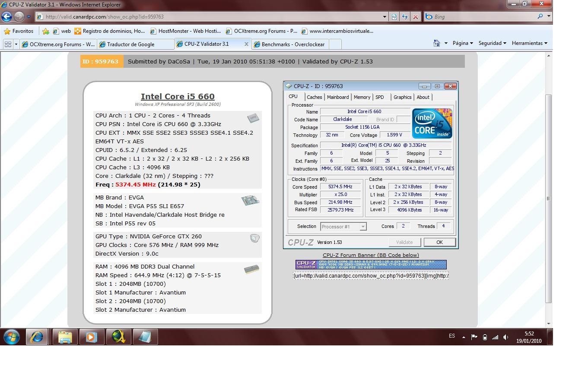Click the Validate button in CPU-Z

(404, 242)
